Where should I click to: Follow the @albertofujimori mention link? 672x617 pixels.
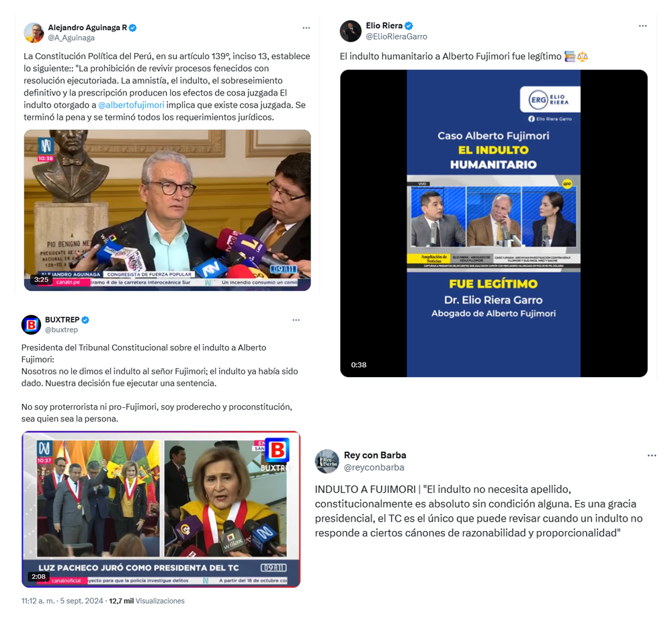pos(131,105)
